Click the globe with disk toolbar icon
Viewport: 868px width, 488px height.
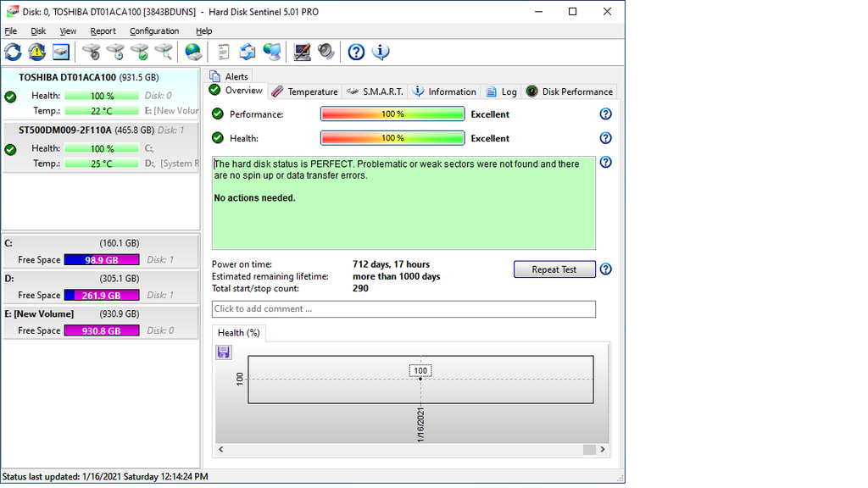193,52
